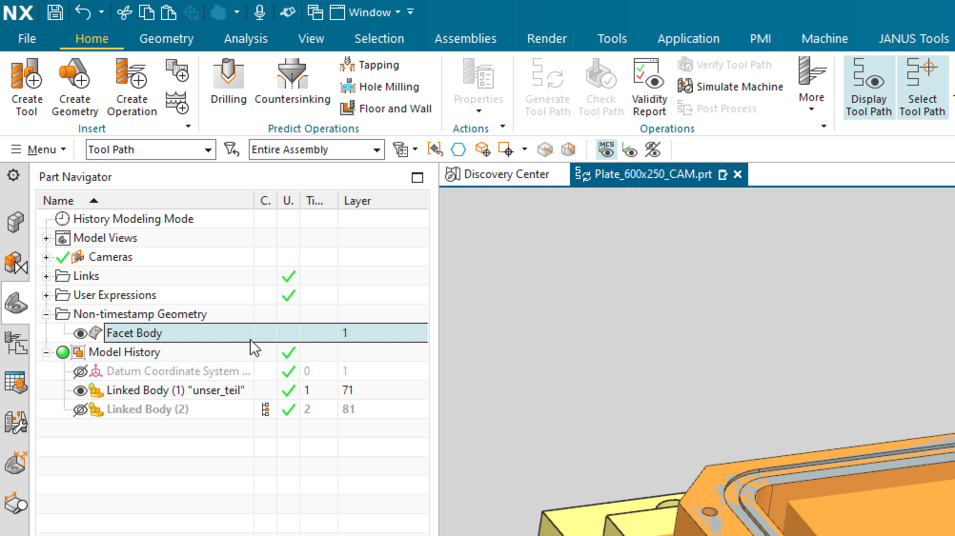This screenshot has height=536, width=955.
Task: Show the hidden Datum Coordinate System
Action: tap(80, 372)
